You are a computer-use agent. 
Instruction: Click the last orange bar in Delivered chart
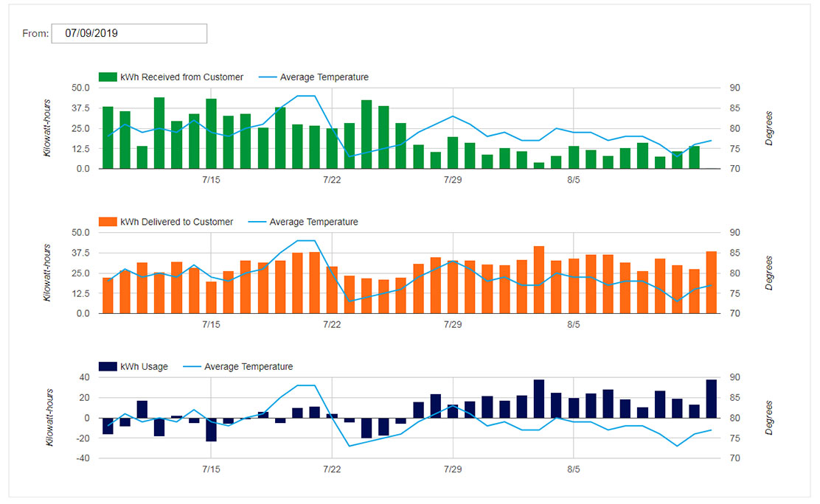click(x=711, y=282)
